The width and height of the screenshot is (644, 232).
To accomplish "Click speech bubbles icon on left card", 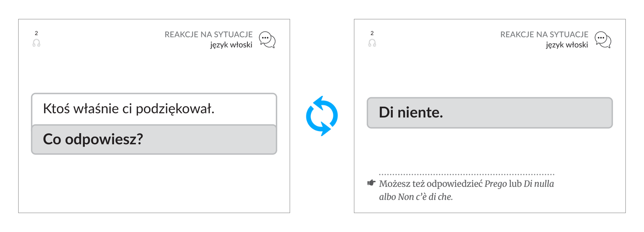I will pyautogui.click(x=267, y=40).
